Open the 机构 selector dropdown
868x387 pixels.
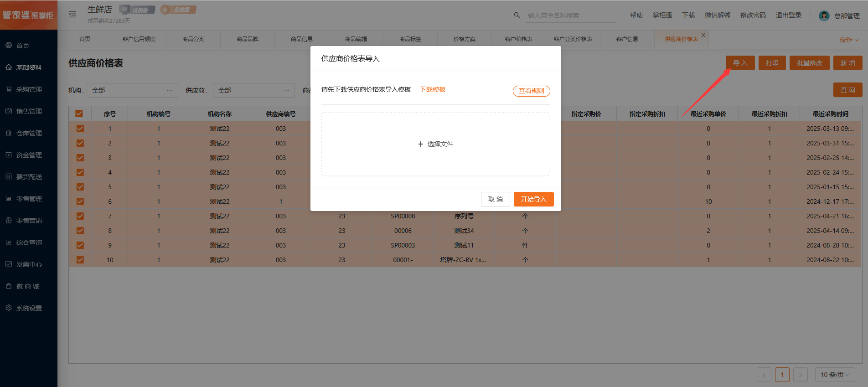click(x=132, y=90)
